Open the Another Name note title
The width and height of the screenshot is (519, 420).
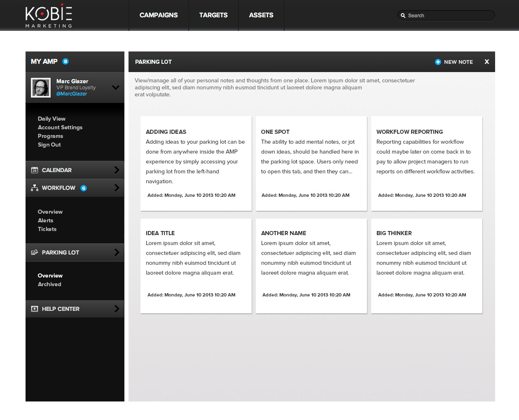click(x=283, y=233)
